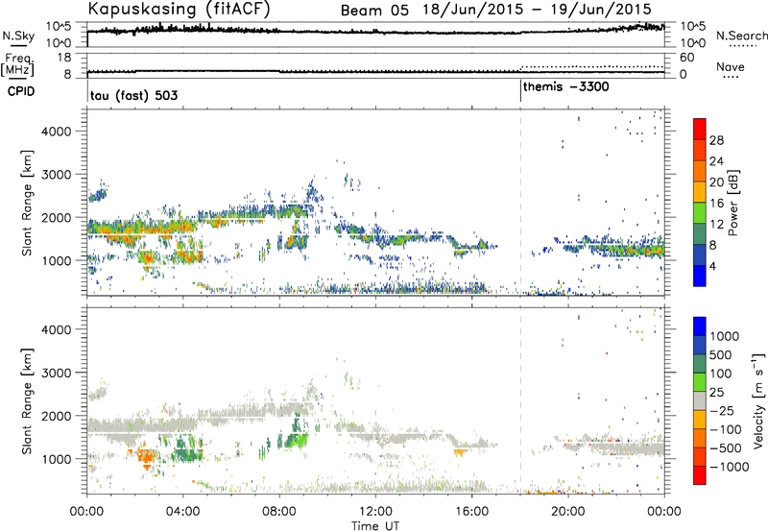Click the 04:00 time axis tick label

pos(183,512)
